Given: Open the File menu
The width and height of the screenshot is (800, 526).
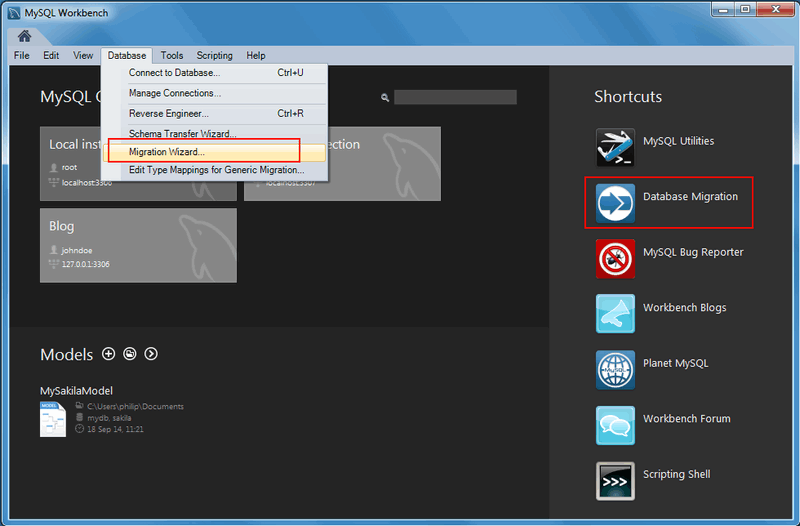Looking at the screenshot, I should (21, 56).
